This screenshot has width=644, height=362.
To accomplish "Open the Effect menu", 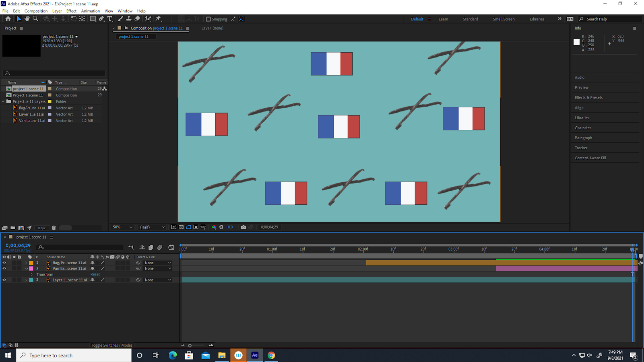I will coord(71,11).
